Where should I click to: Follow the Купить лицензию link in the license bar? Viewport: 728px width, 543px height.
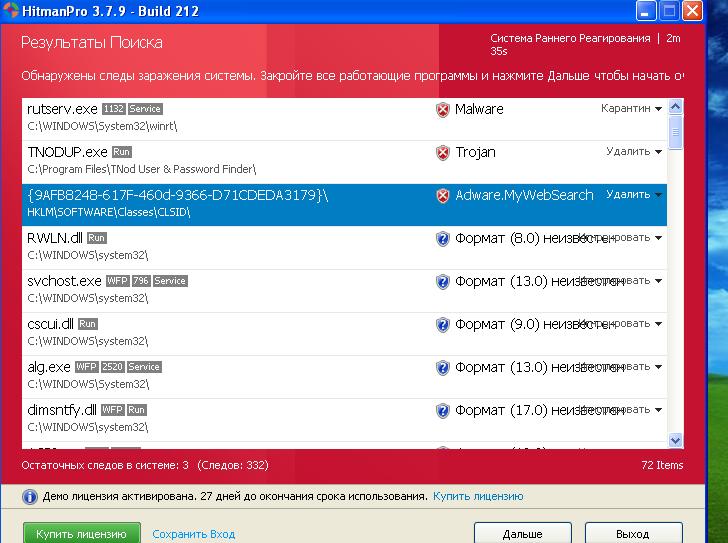(478, 496)
